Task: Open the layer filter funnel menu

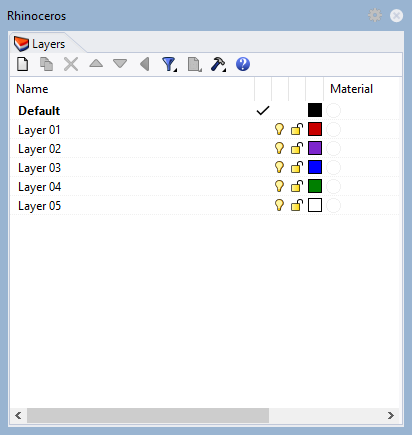Action: [169, 64]
